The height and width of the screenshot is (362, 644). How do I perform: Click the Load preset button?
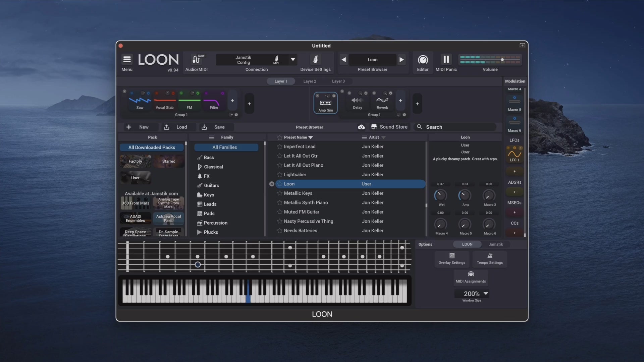tap(175, 127)
